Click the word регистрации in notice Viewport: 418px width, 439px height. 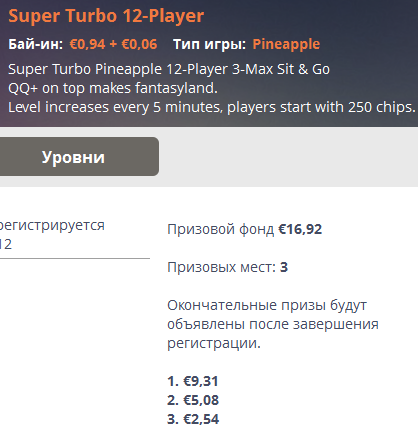pos(214,343)
